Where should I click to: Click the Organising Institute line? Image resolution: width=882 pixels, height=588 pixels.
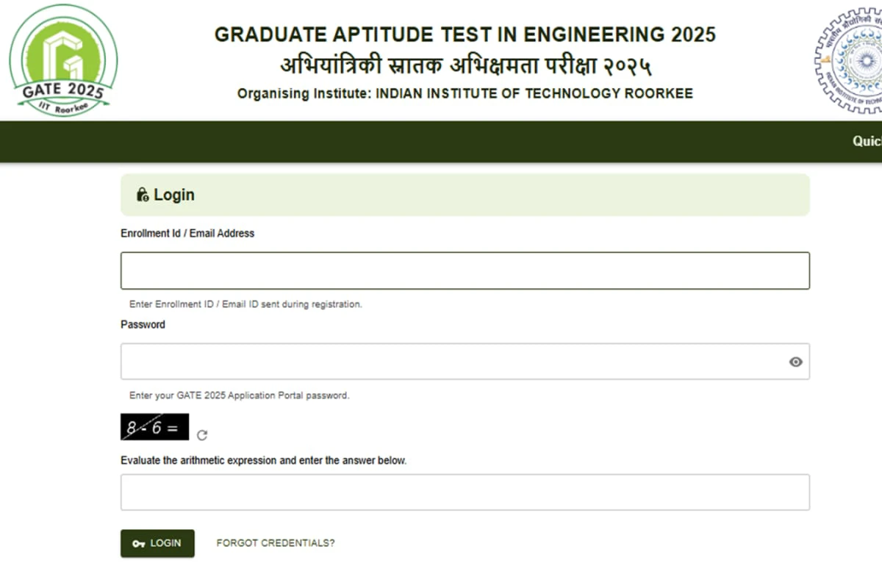pyautogui.click(x=465, y=94)
